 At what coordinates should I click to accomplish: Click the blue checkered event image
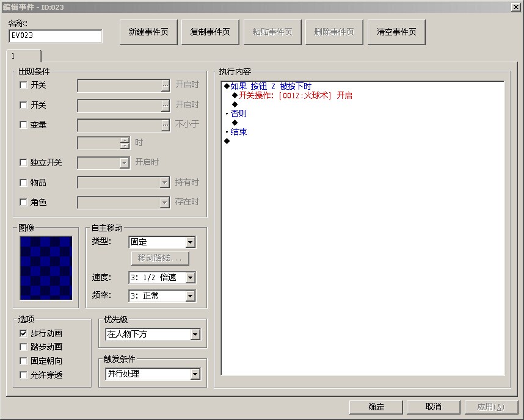pos(46,268)
